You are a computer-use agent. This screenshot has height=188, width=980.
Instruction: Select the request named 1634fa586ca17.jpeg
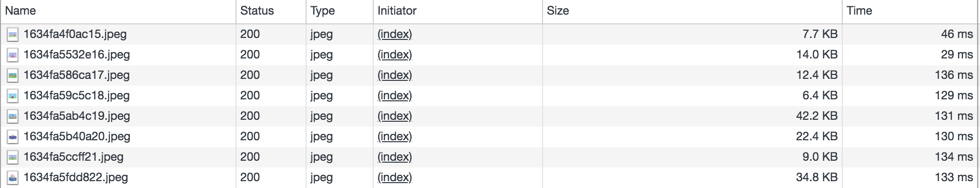click(x=76, y=75)
